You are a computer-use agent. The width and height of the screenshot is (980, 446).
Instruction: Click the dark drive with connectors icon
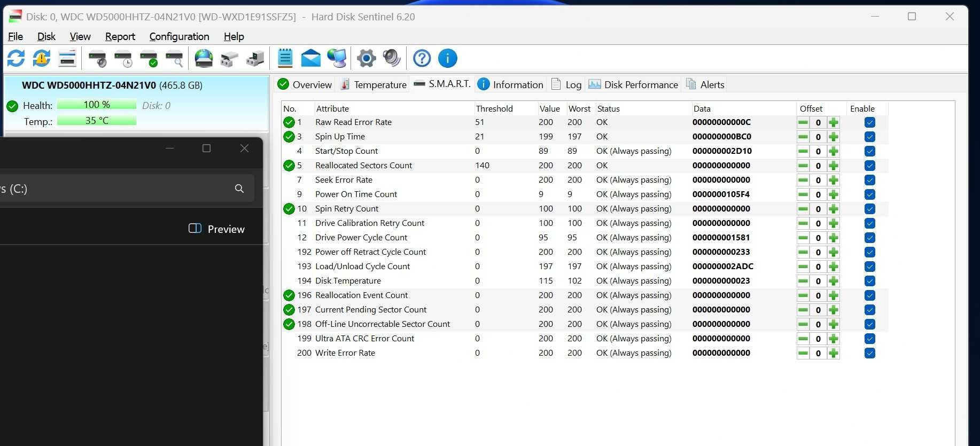coord(255,58)
